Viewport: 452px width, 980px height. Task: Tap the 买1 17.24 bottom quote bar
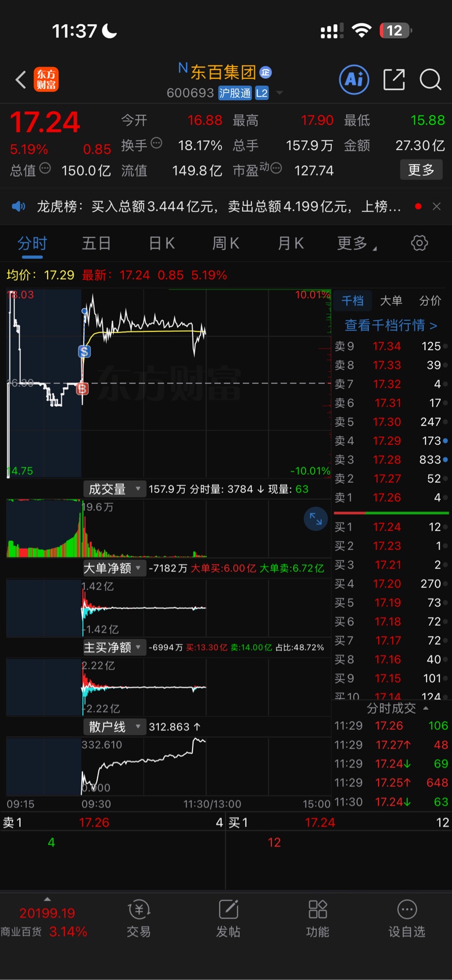tap(339, 823)
